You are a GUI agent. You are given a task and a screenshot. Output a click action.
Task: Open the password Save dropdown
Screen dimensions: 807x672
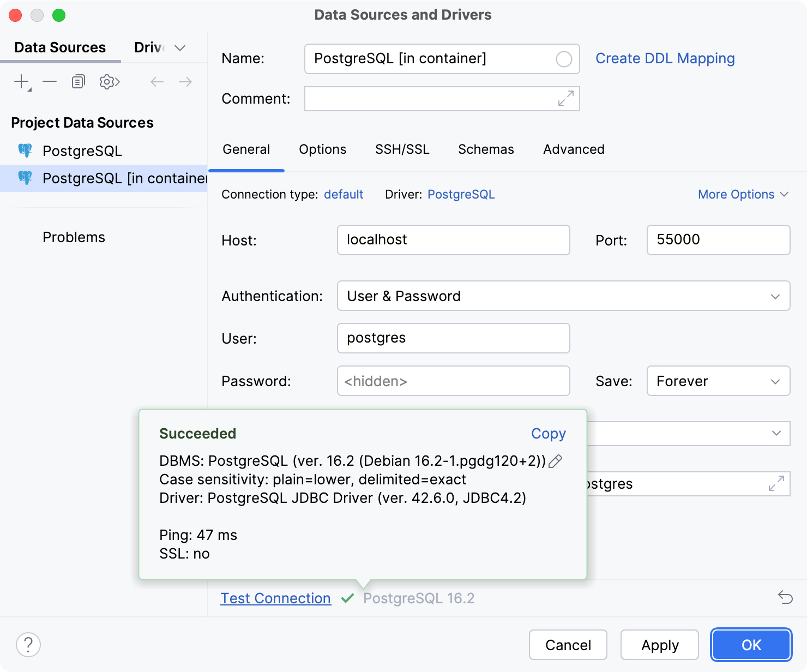pos(776,381)
